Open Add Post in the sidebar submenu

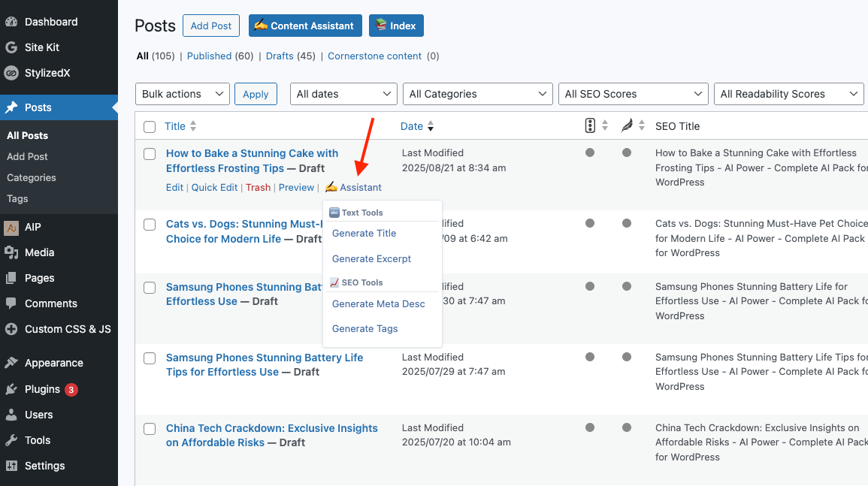[x=27, y=157]
